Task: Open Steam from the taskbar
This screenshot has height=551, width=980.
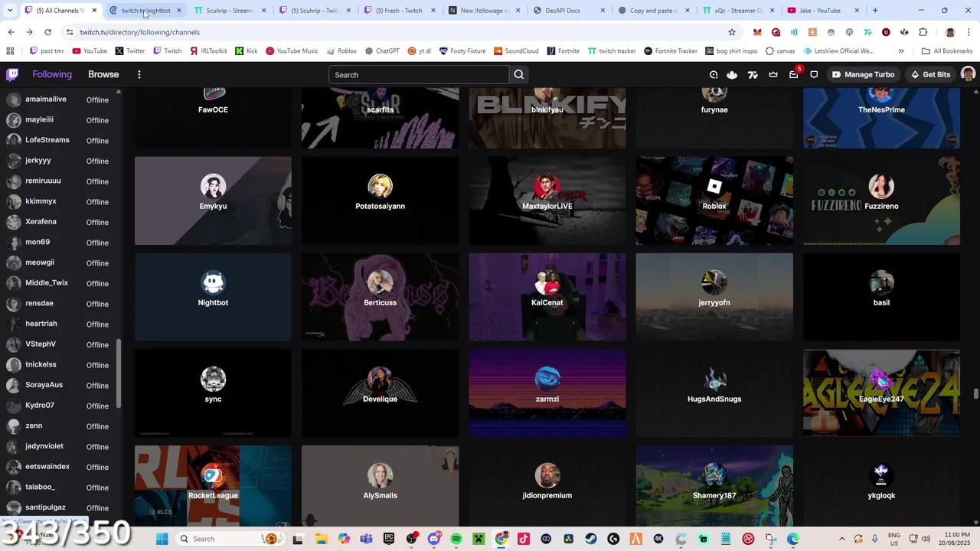Action: pos(590,539)
